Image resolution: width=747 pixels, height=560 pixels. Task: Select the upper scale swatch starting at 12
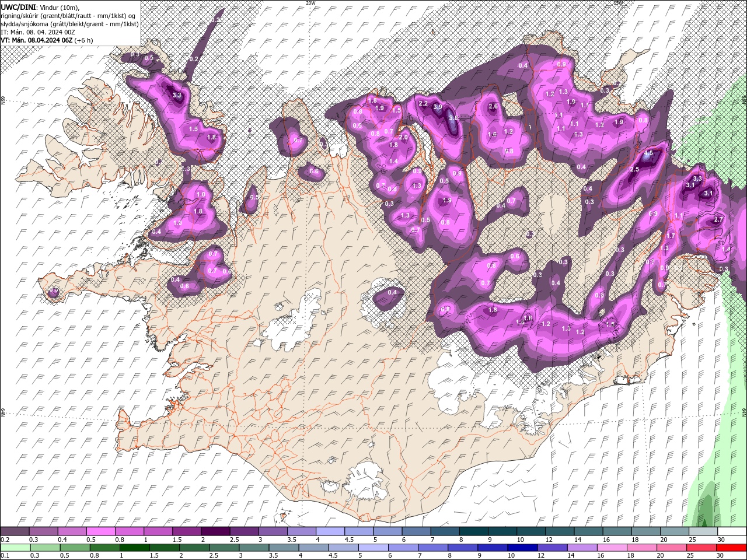(x=559, y=531)
